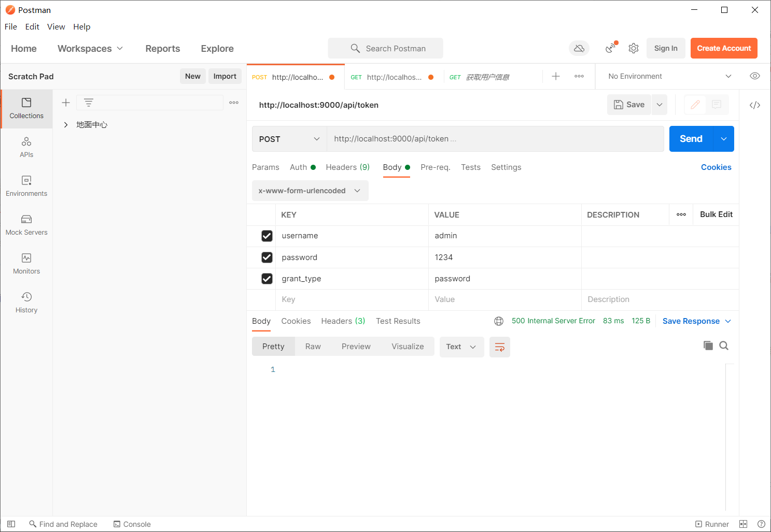Uncheck the grant_type parameter checkbox
771x532 pixels.
267,279
